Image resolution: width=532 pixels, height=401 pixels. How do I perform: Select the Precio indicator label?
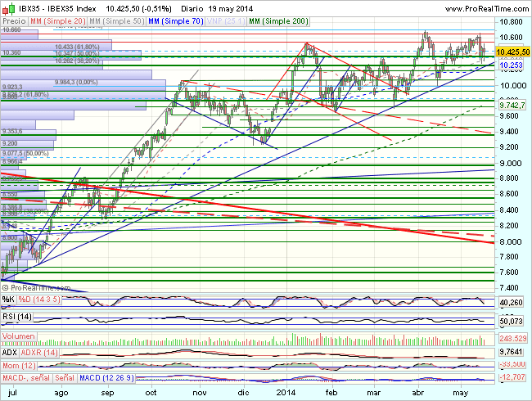pyautogui.click(x=15, y=19)
